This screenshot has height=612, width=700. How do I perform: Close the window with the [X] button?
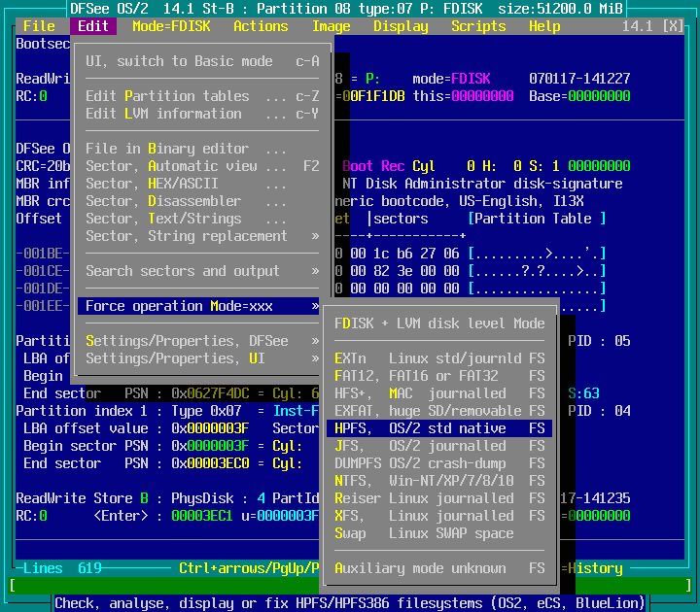pyautogui.click(x=672, y=26)
